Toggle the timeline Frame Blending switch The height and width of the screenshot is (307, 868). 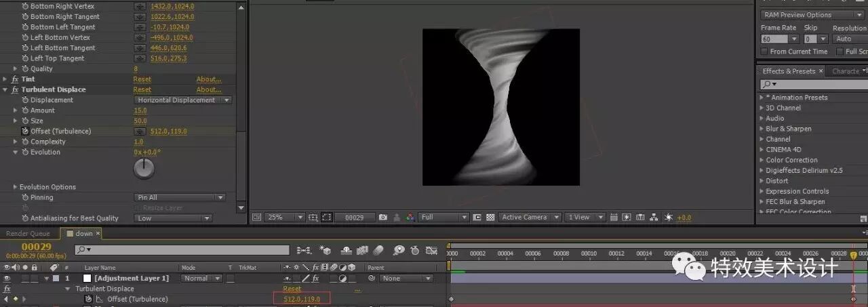(363, 250)
